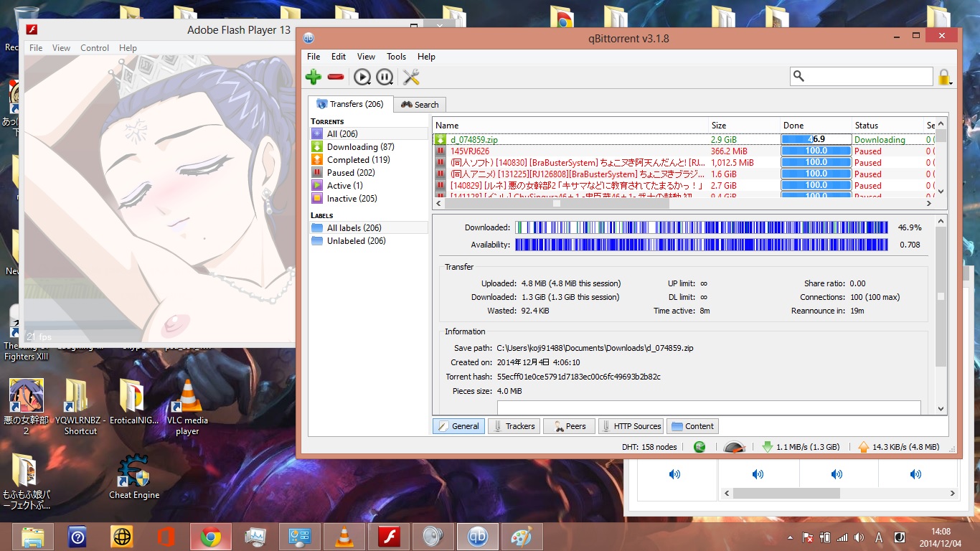980x551 pixels.
Task: Select the All (206) torrent filter
Action: click(369, 133)
